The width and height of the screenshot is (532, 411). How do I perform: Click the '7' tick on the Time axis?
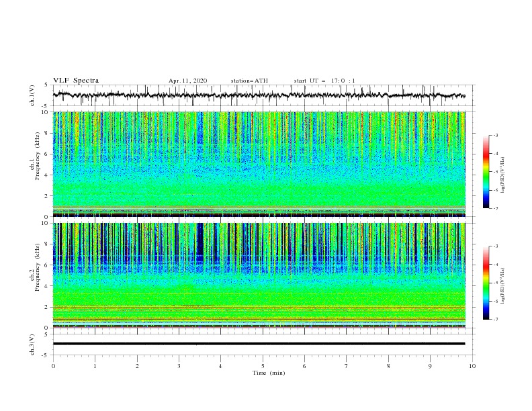(x=347, y=366)
